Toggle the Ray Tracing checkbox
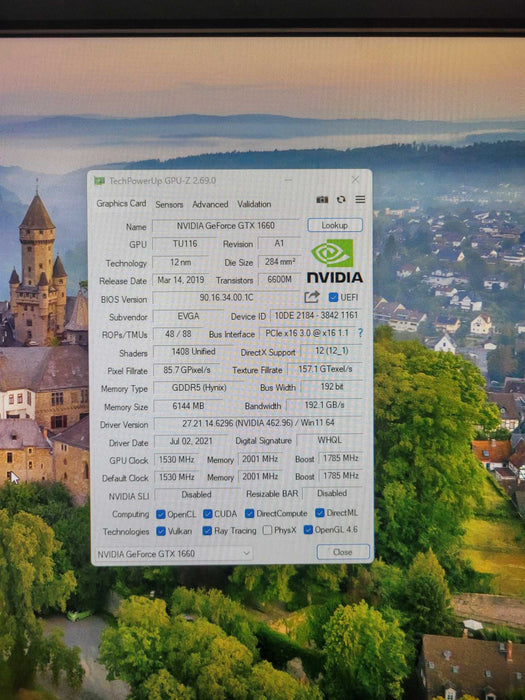The image size is (525, 700). point(207,531)
